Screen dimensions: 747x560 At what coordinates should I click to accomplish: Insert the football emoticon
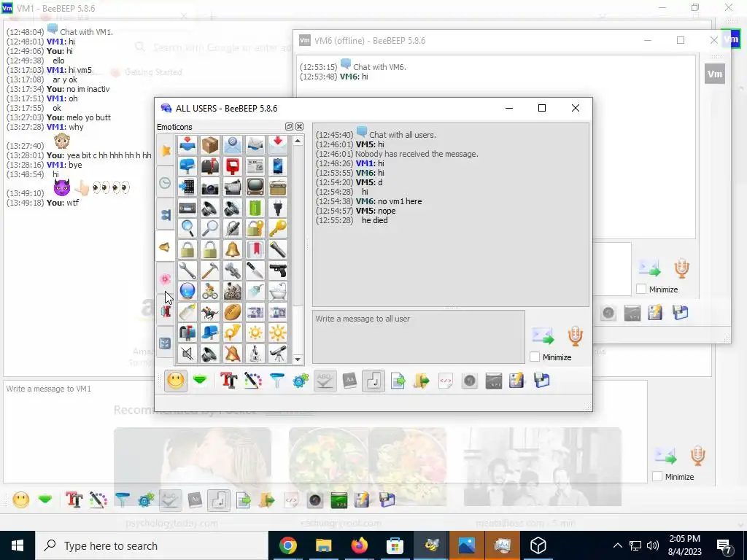tap(233, 312)
